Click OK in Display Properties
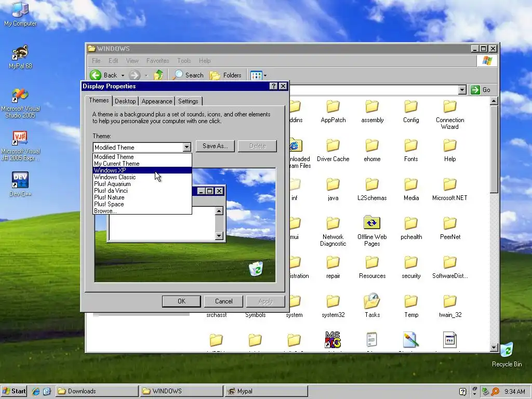This screenshot has width=532, height=399. (181, 301)
